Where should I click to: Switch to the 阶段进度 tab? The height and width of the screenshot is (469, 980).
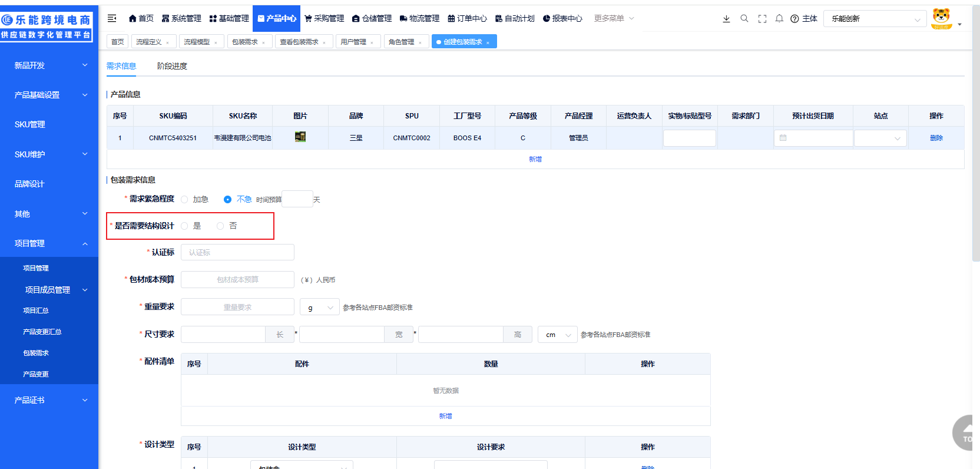(172, 66)
